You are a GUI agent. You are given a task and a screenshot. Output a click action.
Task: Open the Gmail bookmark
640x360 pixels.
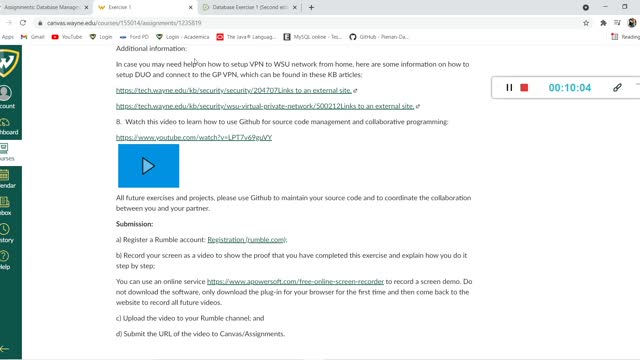pos(32,37)
